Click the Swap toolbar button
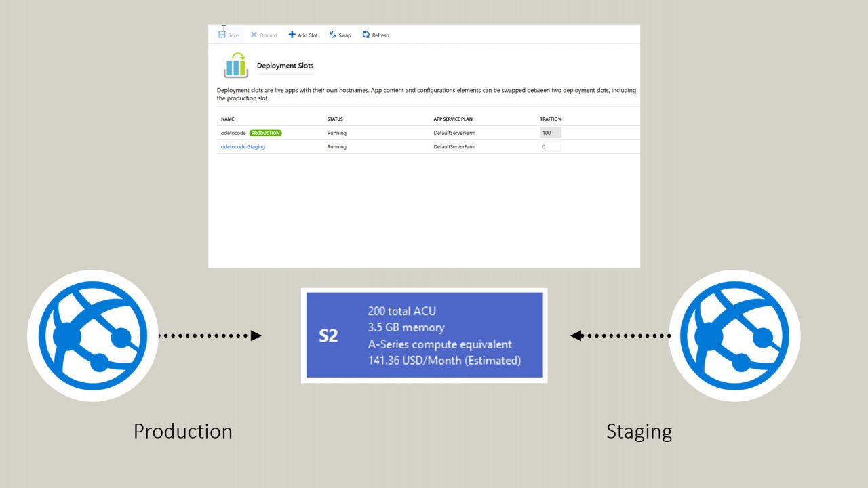 tap(340, 35)
